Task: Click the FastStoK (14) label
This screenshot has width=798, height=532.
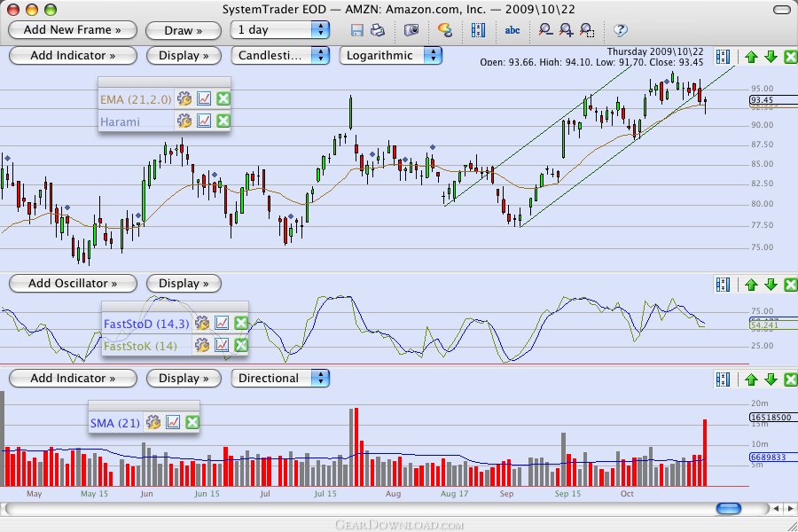Action: [x=140, y=346]
